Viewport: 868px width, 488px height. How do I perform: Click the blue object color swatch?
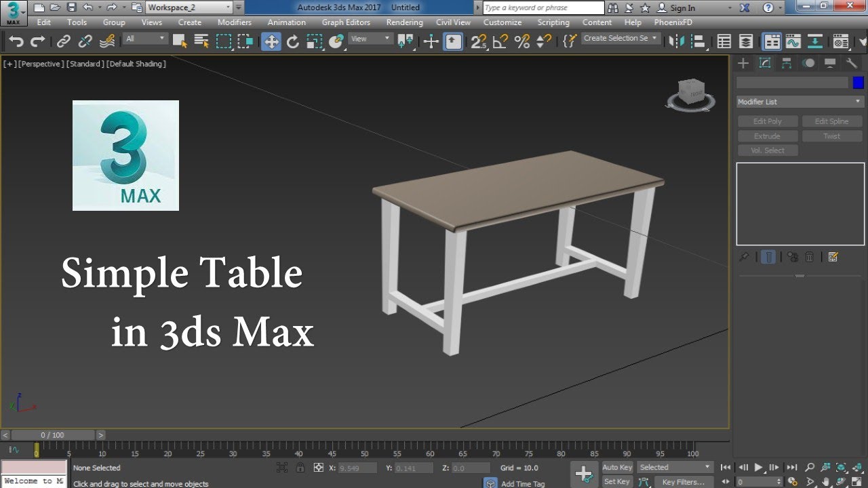859,83
